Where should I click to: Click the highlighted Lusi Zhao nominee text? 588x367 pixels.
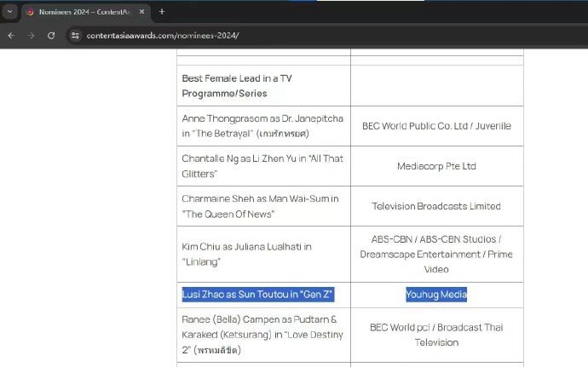coord(258,295)
